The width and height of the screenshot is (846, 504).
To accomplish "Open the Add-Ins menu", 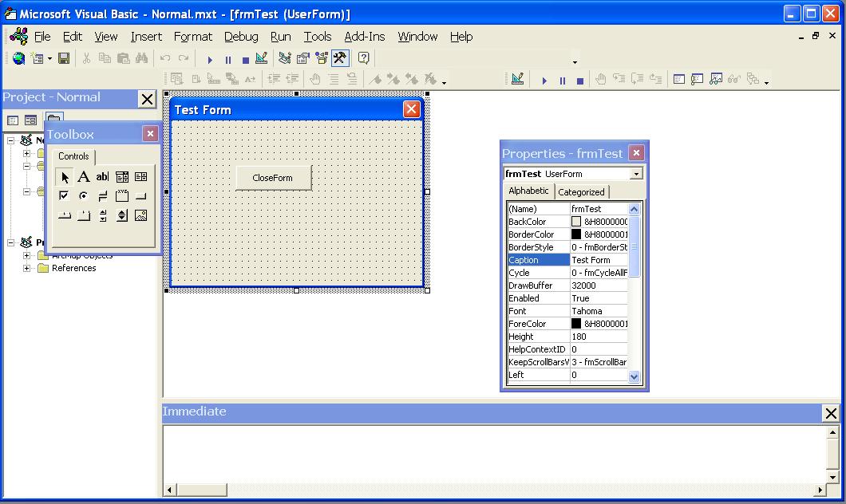I will pos(365,37).
